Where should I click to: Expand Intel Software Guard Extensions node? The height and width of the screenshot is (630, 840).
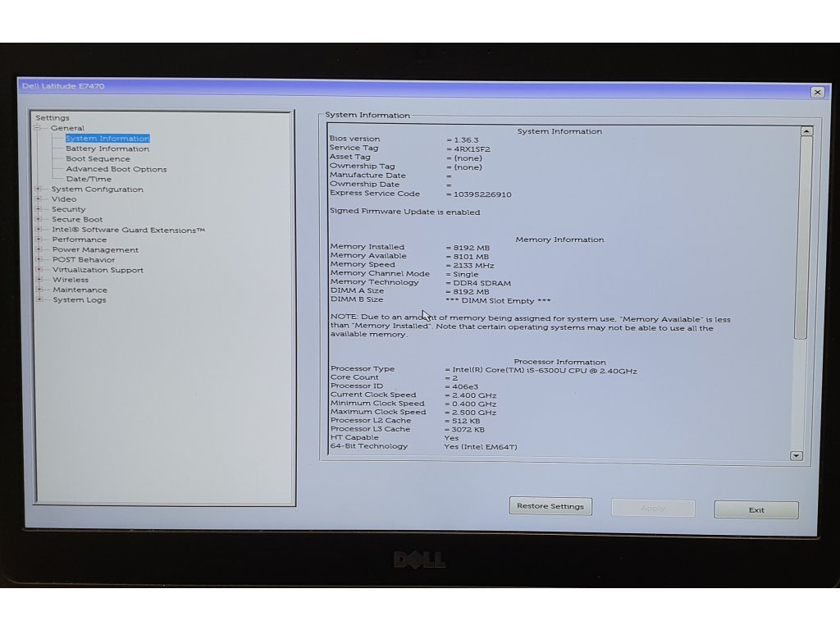point(38,230)
